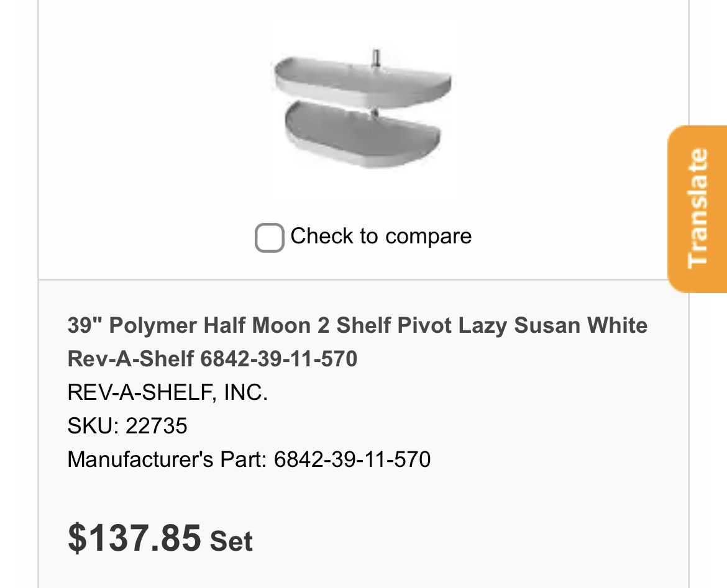Click the pivot post atop the product image

(376, 58)
